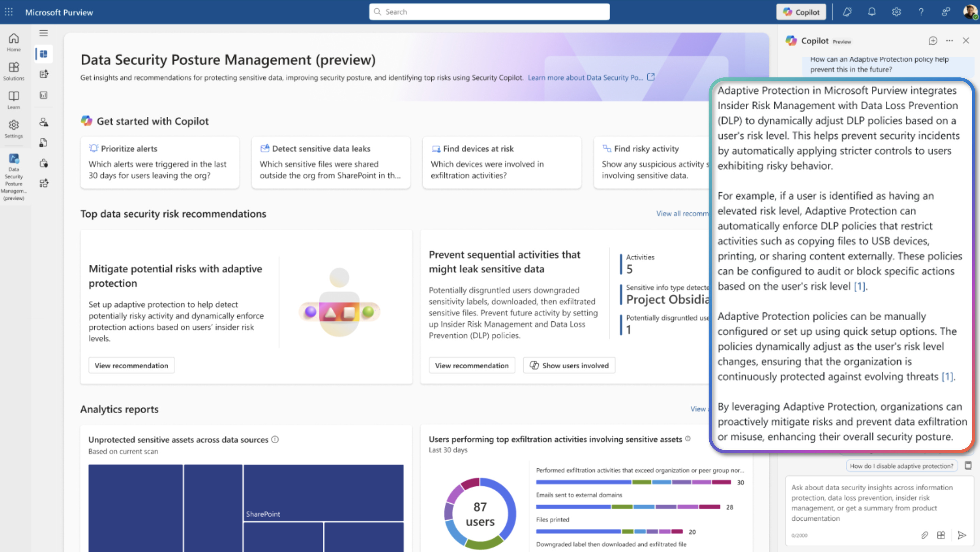Screen dimensions: 980x552
Task: Click the adaptive protection illustration
Action: [x=339, y=302]
